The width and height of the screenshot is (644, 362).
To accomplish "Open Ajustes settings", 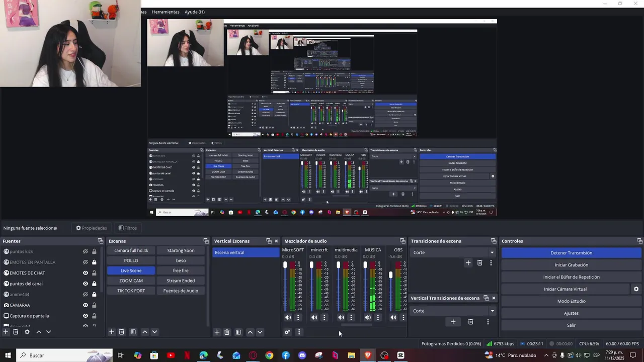I will point(571,313).
